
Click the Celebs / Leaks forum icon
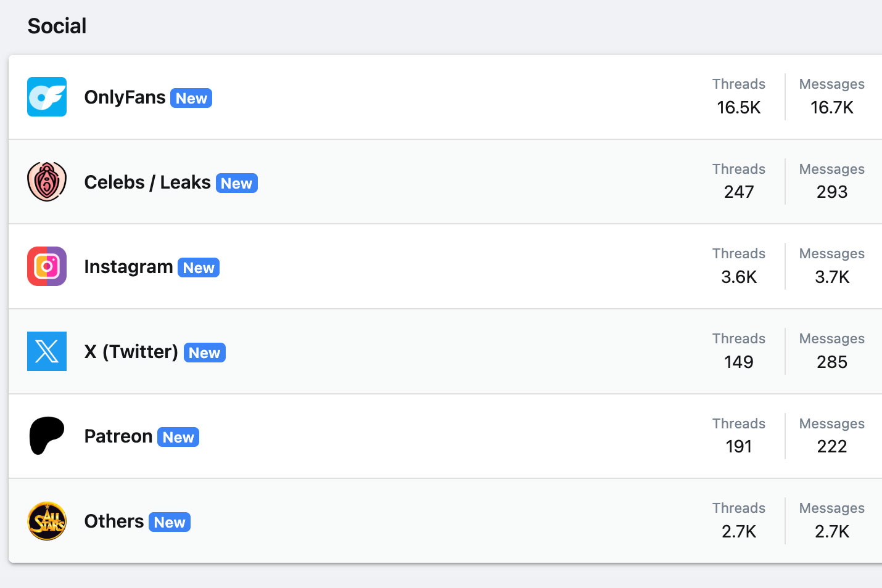(x=47, y=182)
